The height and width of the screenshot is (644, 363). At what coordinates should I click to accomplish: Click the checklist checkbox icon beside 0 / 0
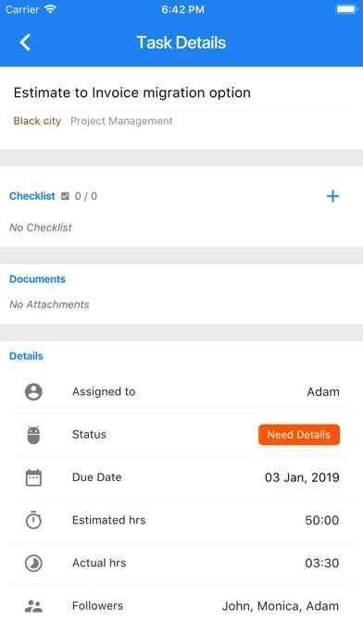65,196
